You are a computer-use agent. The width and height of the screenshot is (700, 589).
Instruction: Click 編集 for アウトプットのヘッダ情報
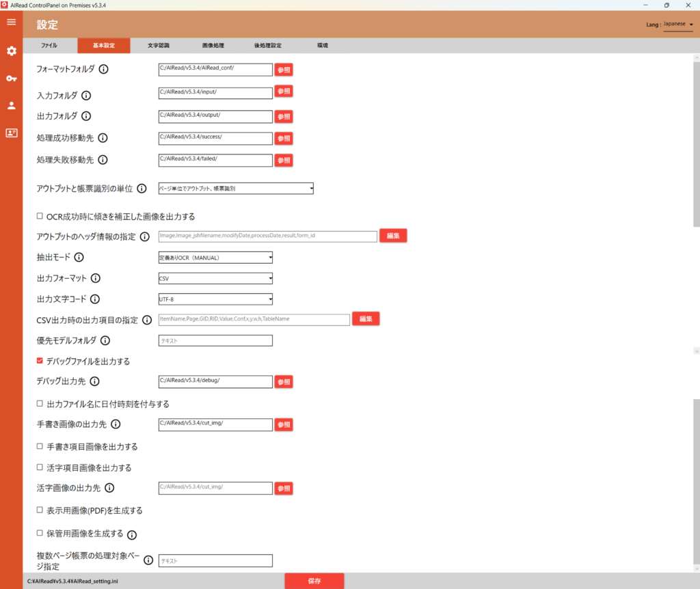coord(393,236)
